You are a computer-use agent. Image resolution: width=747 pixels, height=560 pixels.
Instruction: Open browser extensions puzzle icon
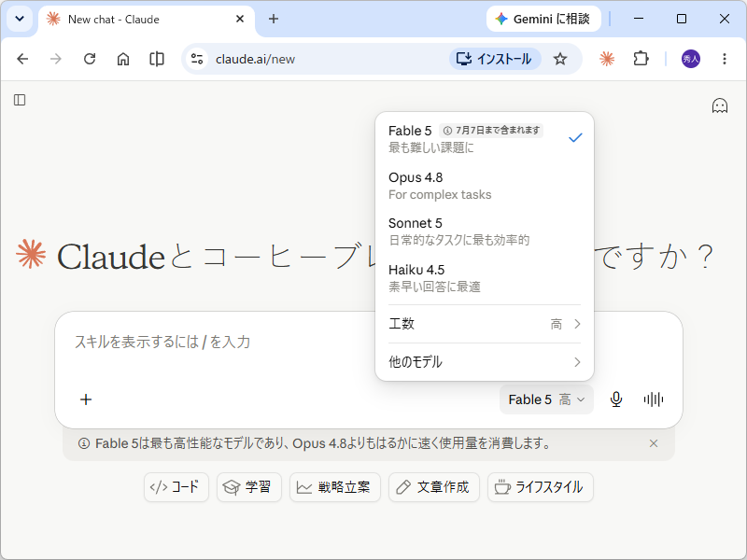click(x=641, y=59)
